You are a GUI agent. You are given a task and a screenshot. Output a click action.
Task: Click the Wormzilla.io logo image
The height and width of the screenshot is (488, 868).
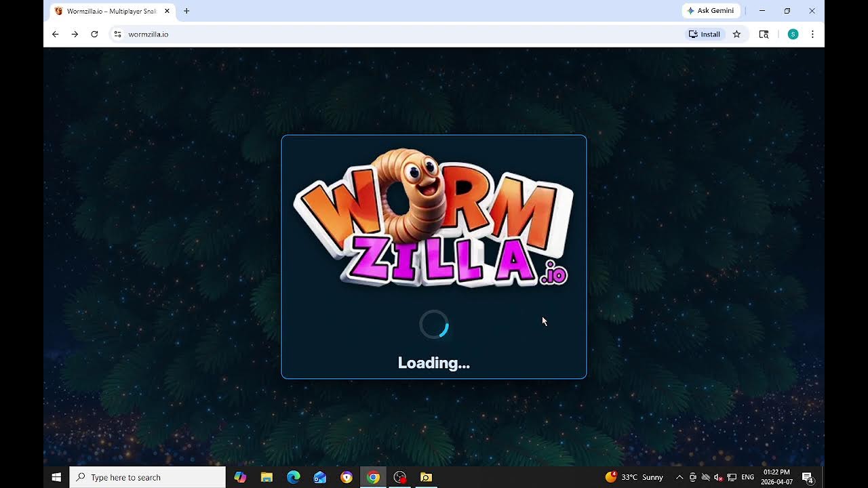[433, 218]
